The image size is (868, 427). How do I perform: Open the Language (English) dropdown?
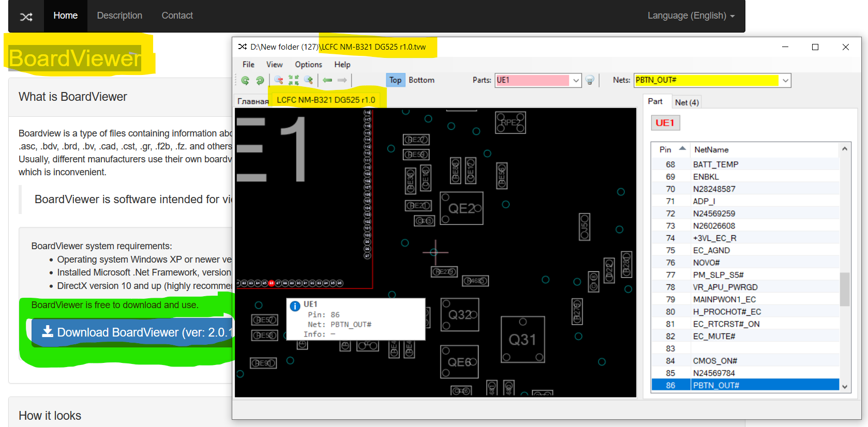tap(691, 16)
